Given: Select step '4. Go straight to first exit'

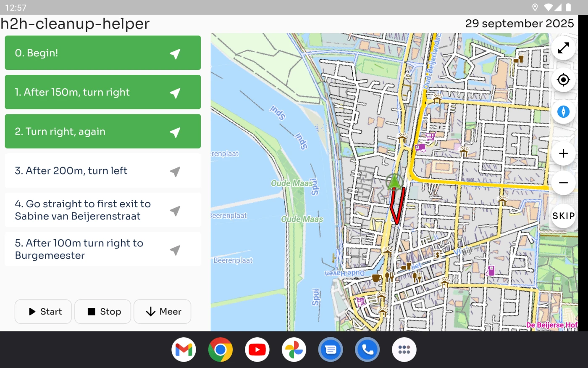Looking at the screenshot, I should point(103,210).
